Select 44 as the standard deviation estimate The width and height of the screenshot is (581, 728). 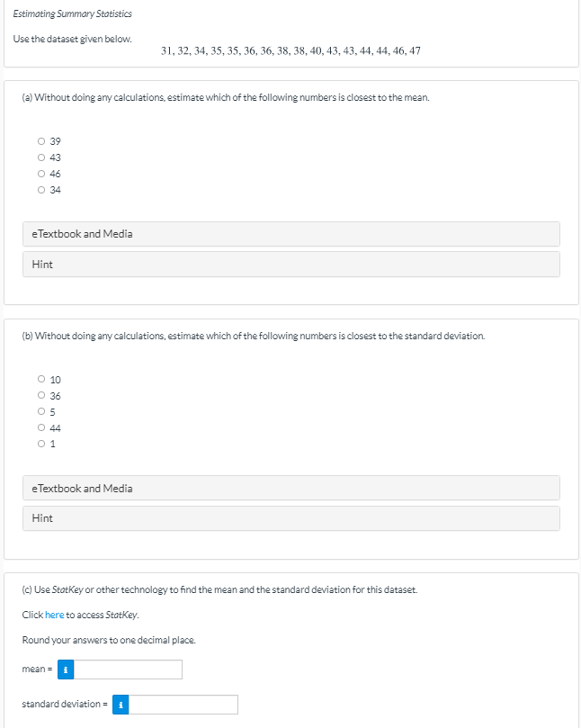[x=41, y=427]
